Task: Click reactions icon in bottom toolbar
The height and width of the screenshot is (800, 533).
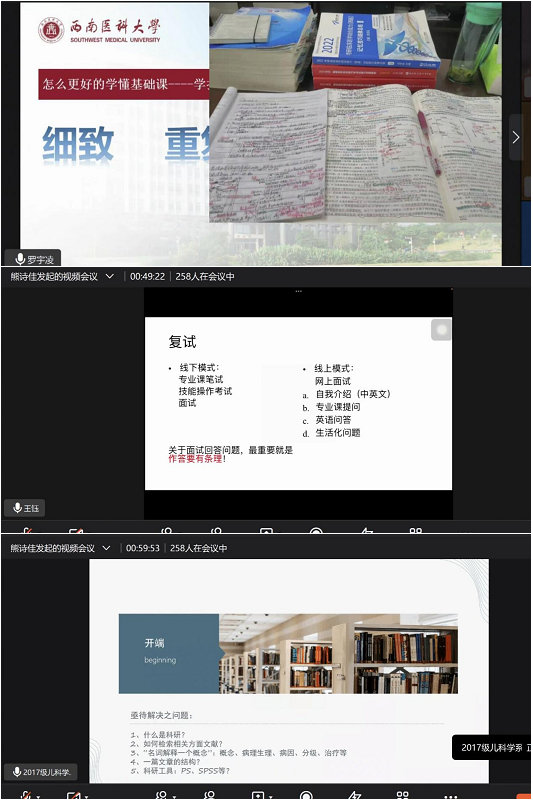Action: [354, 795]
